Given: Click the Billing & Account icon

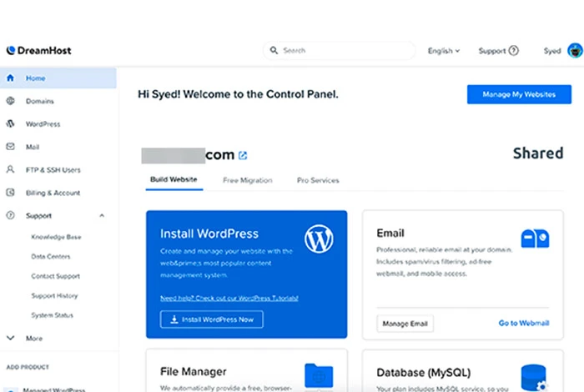Looking at the screenshot, I should click(x=10, y=193).
